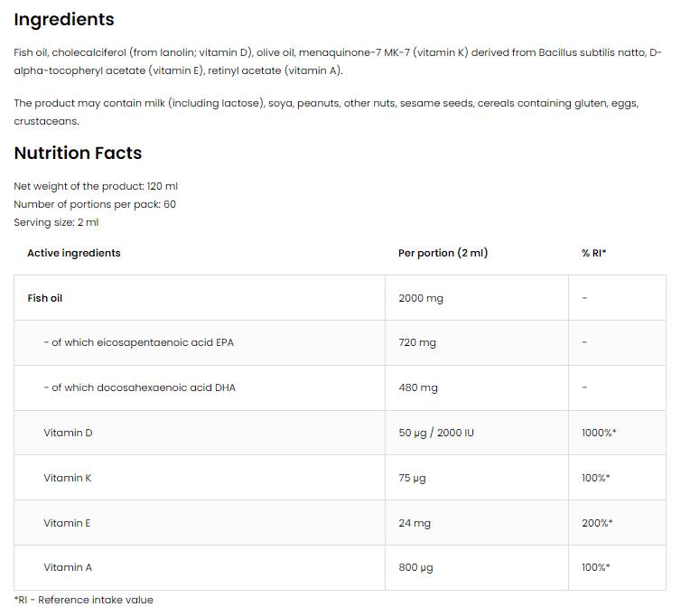
Task: Select the Vitamin D row label
Action: 68,433
